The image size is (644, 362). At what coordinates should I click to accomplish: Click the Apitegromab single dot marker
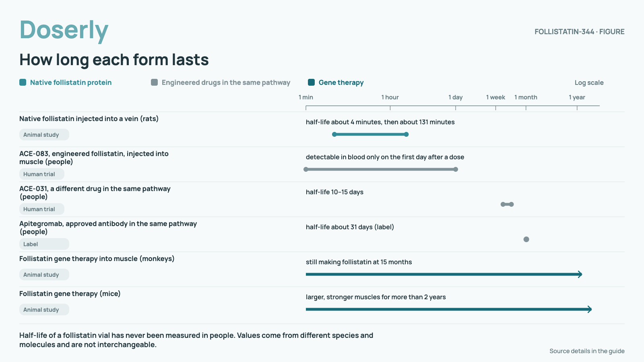[526, 239]
